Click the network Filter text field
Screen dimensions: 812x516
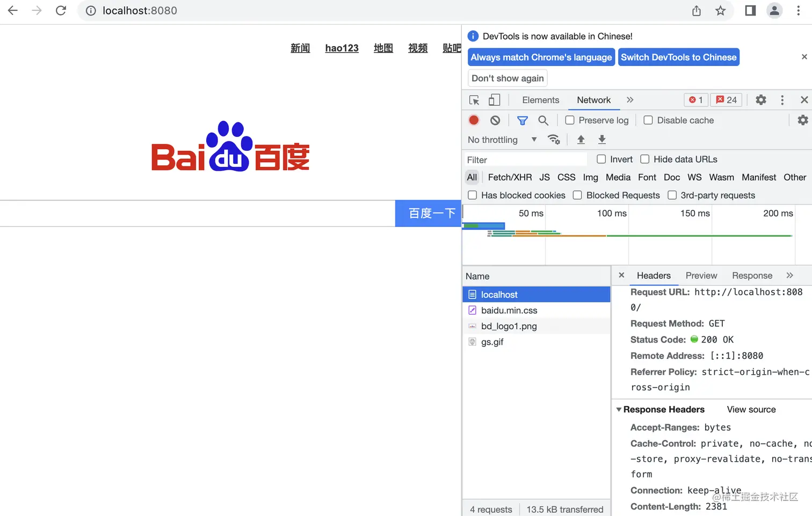pos(526,159)
